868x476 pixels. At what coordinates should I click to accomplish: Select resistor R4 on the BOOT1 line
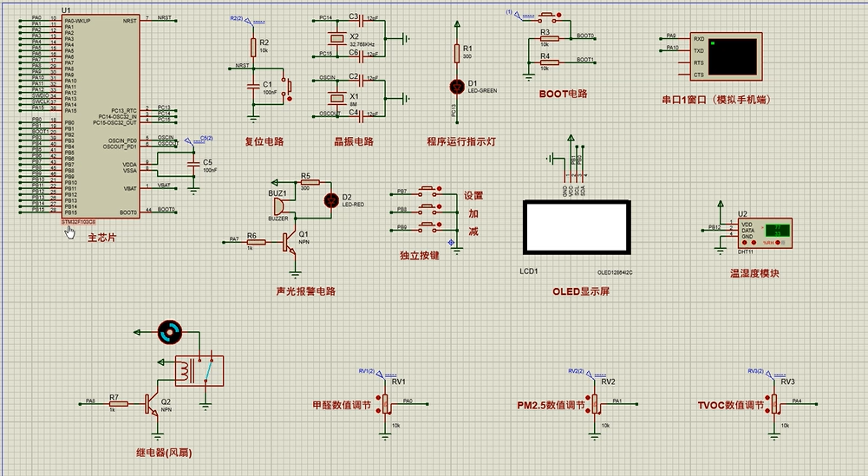click(549, 62)
